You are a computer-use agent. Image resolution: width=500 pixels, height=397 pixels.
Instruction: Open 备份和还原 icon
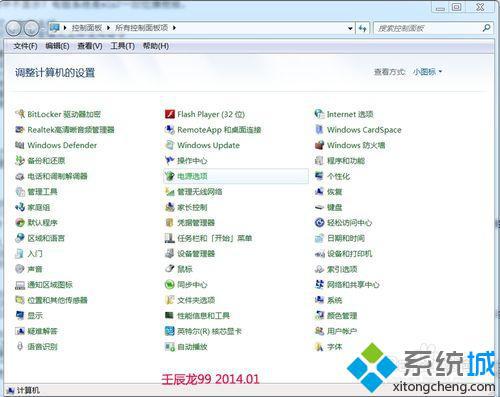tap(20, 161)
